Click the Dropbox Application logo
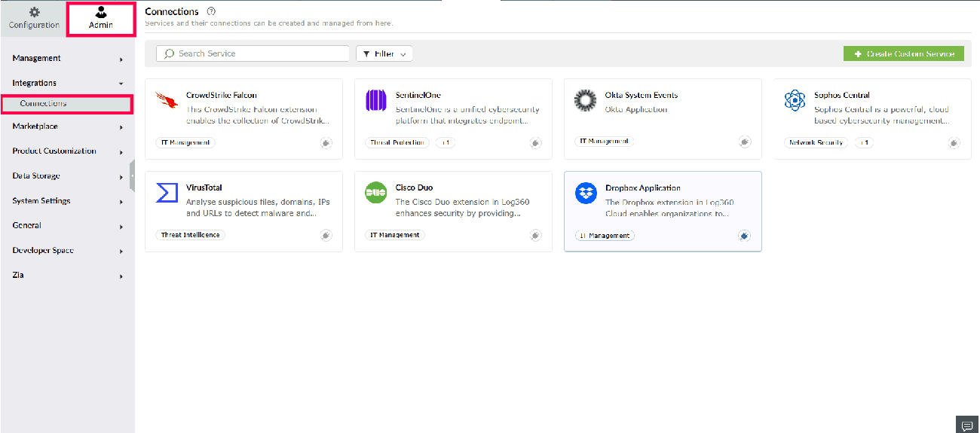The image size is (980, 433). (x=586, y=193)
